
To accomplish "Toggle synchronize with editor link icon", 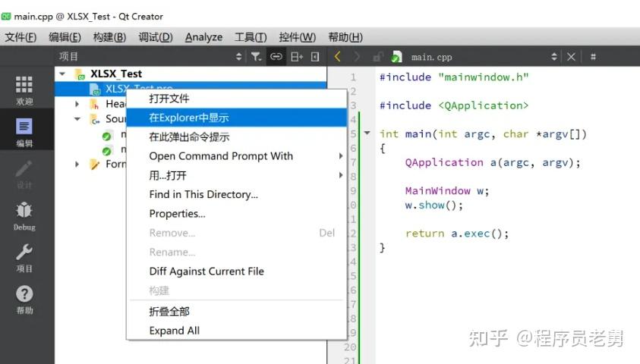I will tap(276, 57).
